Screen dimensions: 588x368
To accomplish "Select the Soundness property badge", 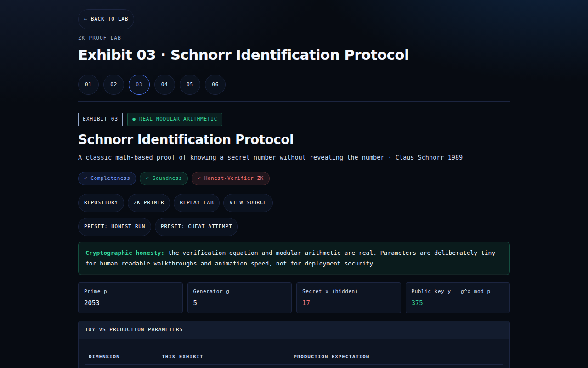I will (x=164, y=178).
